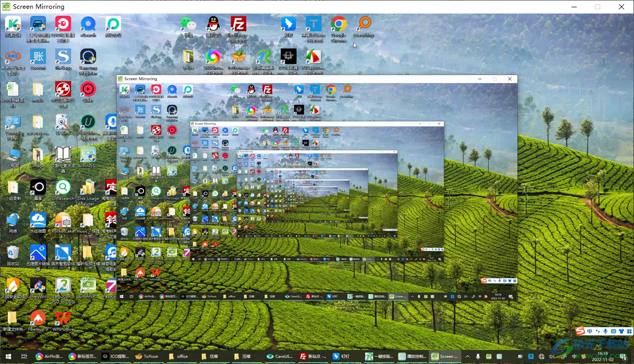Launch the 360Chrome shortcut
Screen dimensions: 634x364
coord(213,57)
